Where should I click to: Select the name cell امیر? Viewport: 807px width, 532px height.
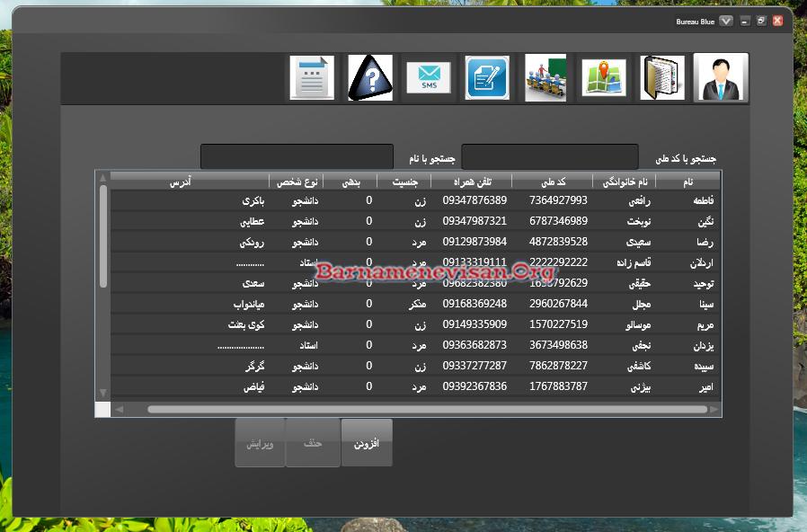706,387
